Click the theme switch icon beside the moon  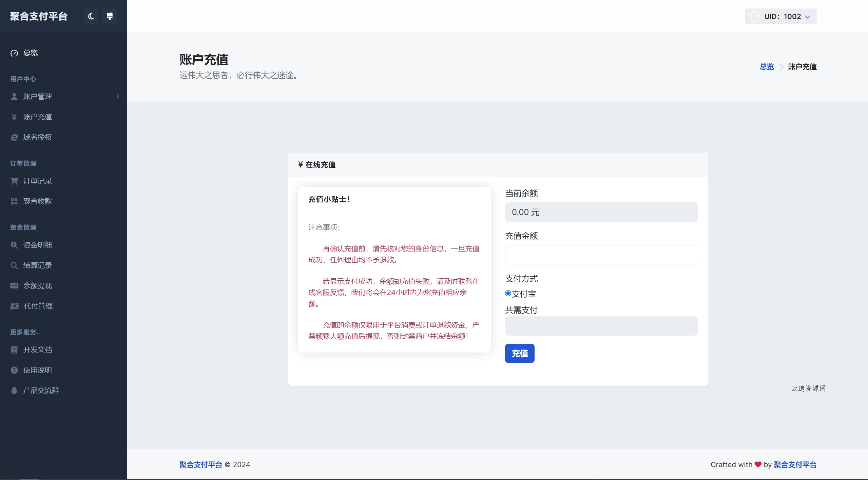[x=109, y=16]
